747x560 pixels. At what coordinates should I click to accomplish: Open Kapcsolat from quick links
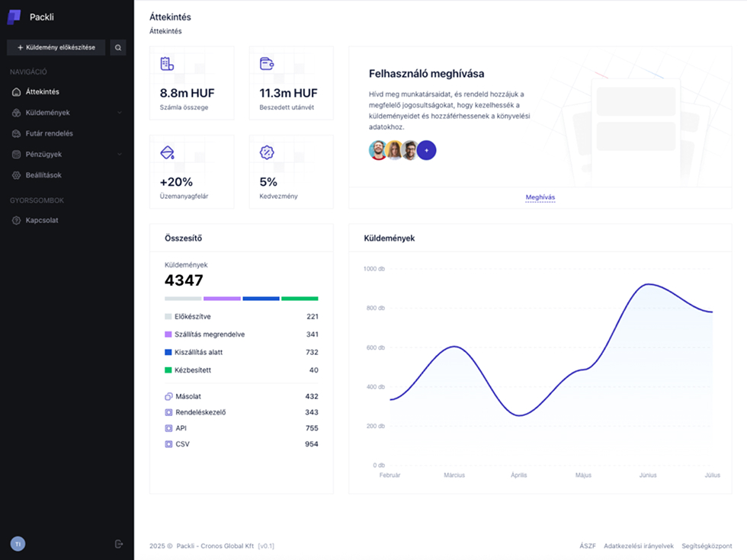tap(42, 220)
